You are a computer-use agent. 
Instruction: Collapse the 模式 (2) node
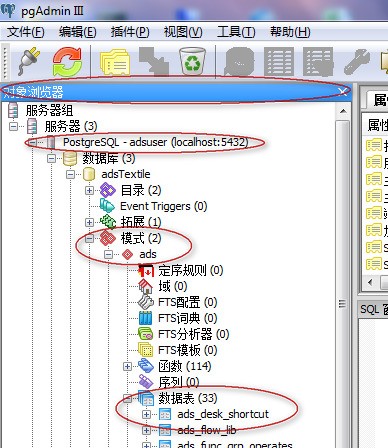[89, 238]
